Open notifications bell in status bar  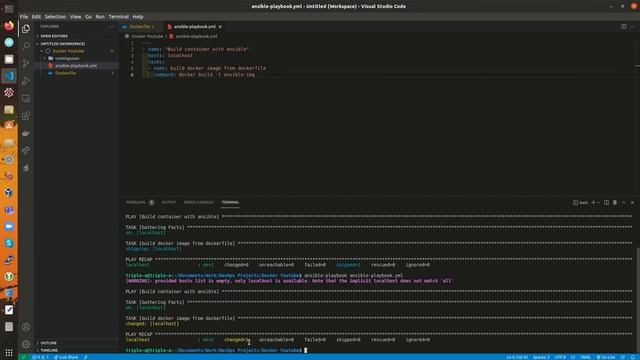point(633,357)
